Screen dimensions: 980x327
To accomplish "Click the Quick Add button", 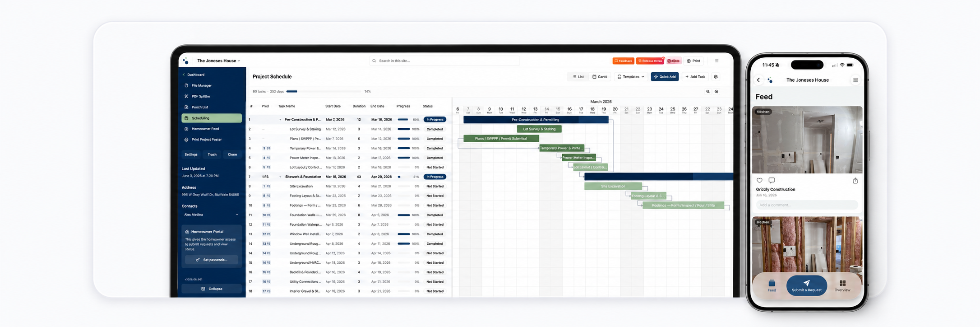I will (x=665, y=77).
